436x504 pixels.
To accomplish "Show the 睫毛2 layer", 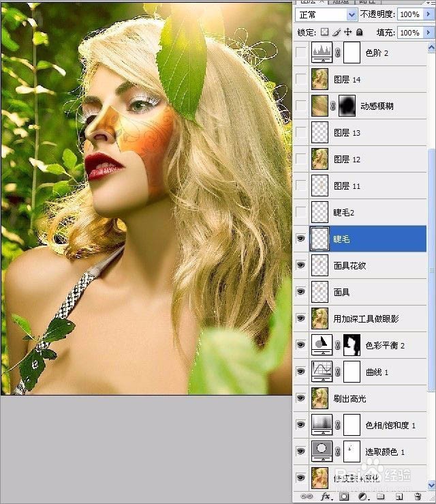I will (x=300, y=212).
